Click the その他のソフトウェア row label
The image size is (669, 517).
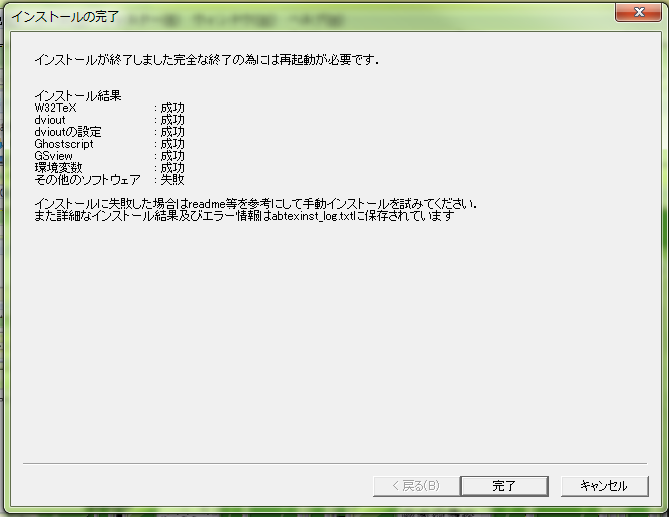(x=87, y=180)
